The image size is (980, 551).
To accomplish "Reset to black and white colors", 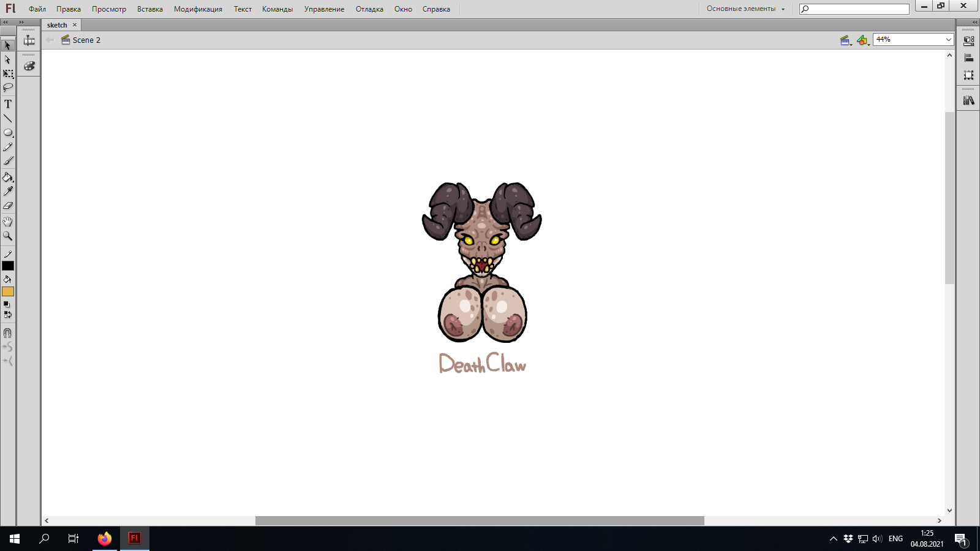I will (x=7, y=304).
